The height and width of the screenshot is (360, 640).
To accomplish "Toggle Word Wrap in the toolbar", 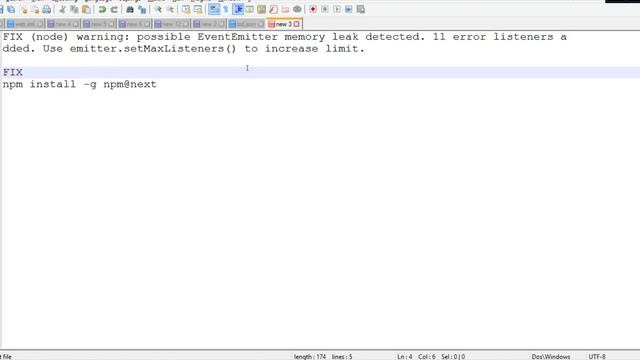I will tap(214, 9).
